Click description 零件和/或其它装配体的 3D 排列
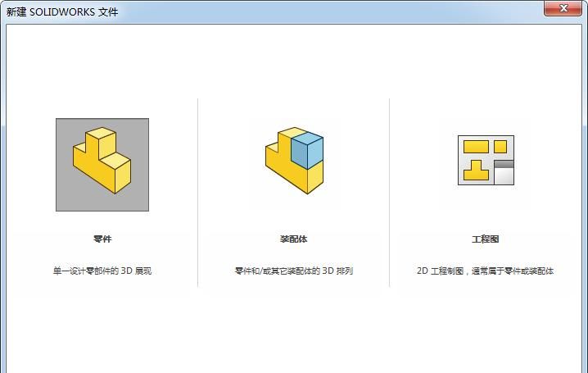This screenshot has height=373, width=588. point(294,271)
